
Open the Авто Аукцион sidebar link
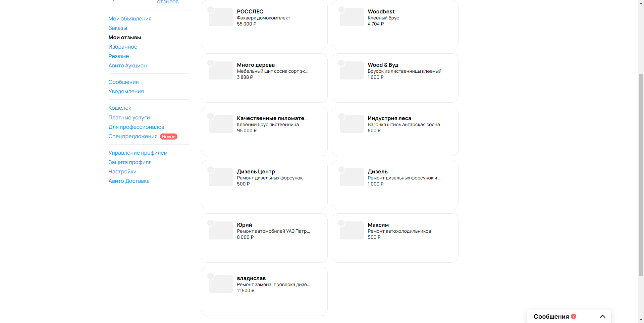coord(127,65)
